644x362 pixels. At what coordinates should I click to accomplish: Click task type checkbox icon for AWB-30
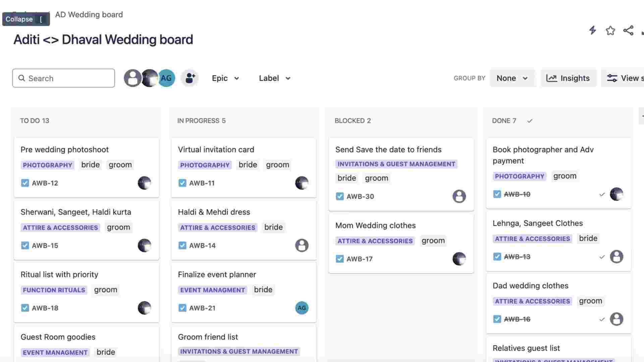(339, 196)
